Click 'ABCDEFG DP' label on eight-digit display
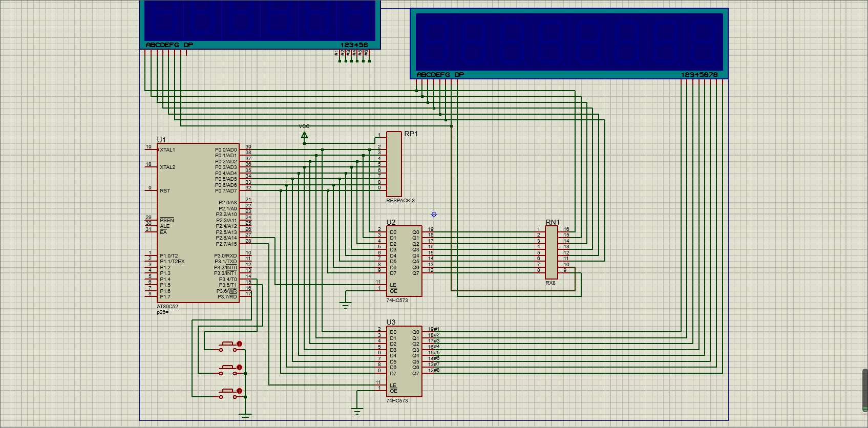 coord(440,75)
